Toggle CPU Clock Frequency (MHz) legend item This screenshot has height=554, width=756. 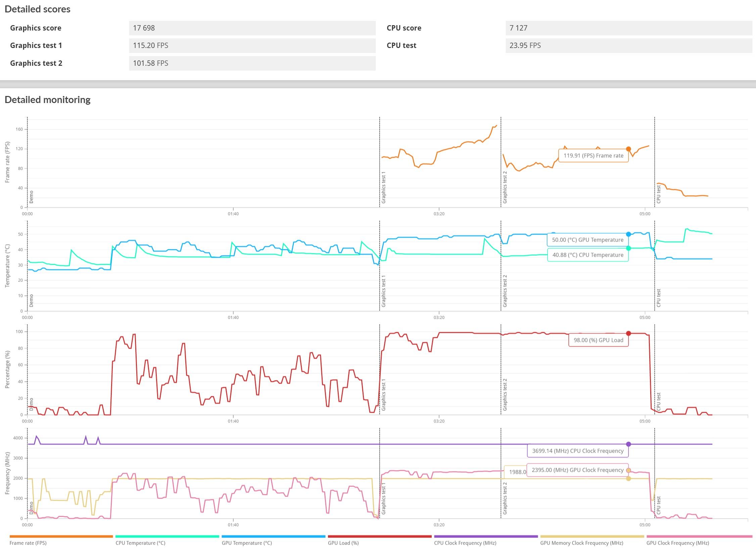(465, 543)
